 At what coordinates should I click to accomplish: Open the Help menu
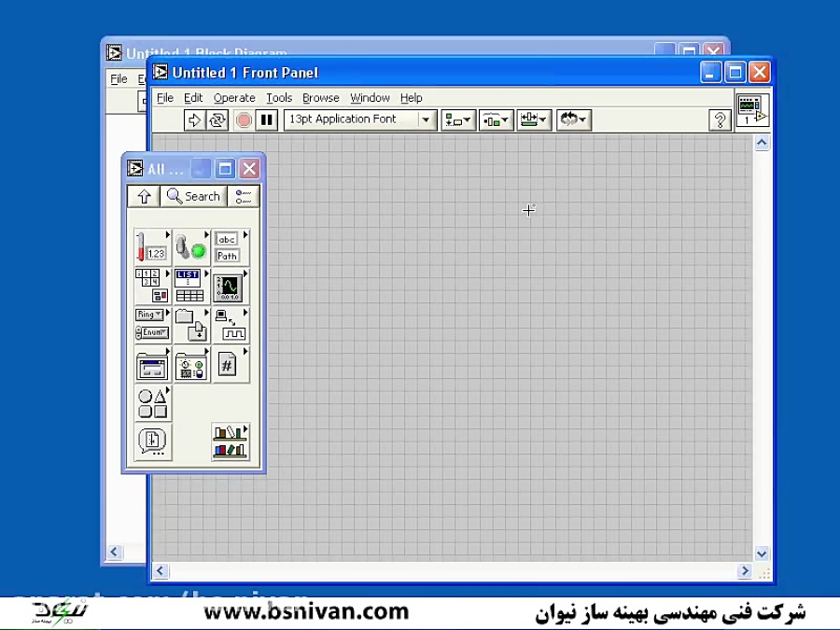pyautogui.click(x=411, y=98)
